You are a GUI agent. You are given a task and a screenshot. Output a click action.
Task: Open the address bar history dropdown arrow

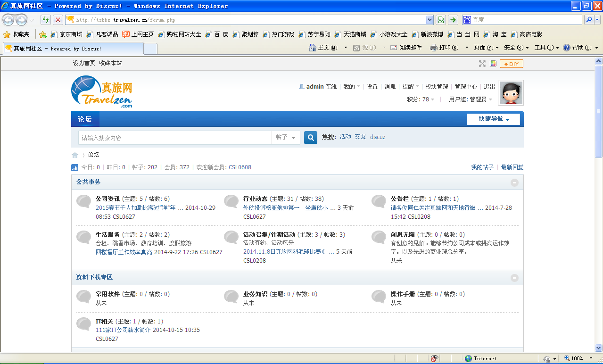tap(430, 20)
